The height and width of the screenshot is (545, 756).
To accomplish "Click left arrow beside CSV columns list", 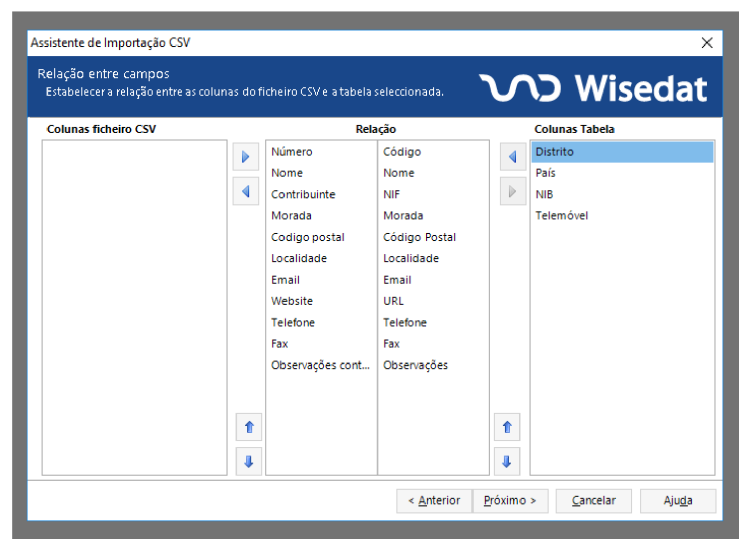I will [x=246, y=192].
